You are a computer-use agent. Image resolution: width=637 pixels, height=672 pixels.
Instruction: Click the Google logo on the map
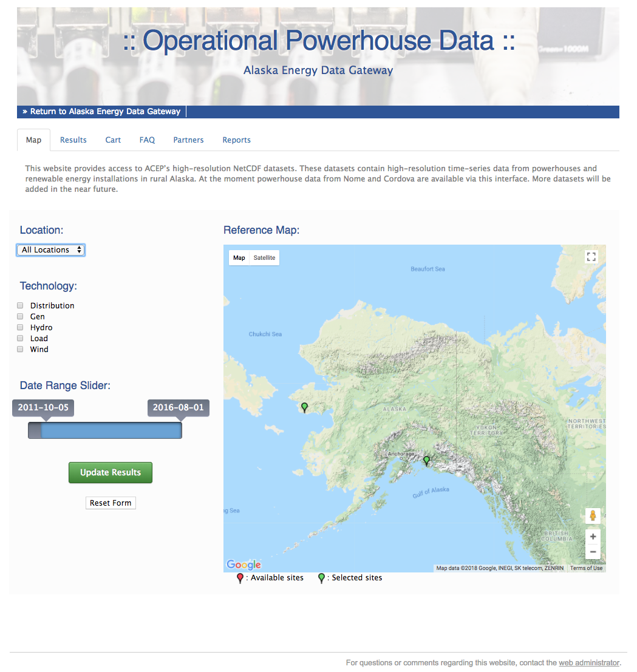(244, 565)
